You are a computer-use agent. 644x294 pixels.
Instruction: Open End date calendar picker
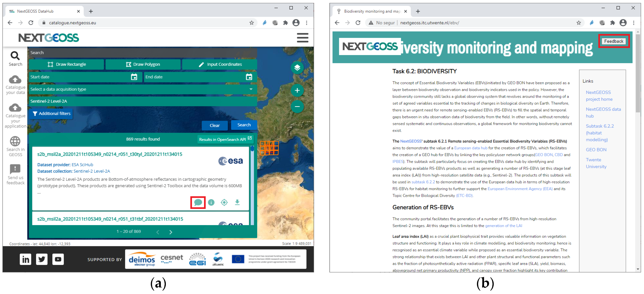click(x=249, y=77)
